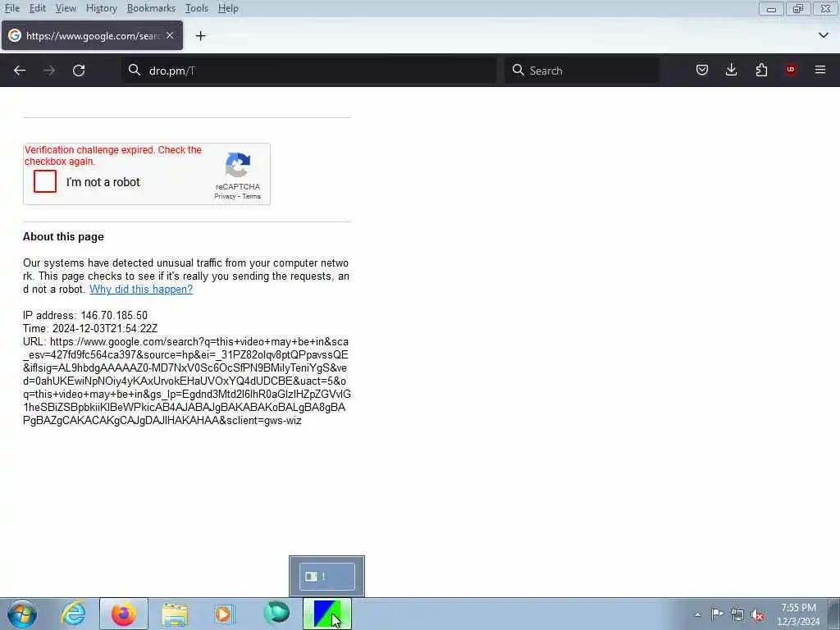Click the Verification challenge expired message
The height and width of the screenshot is (630, 840).
113,155
